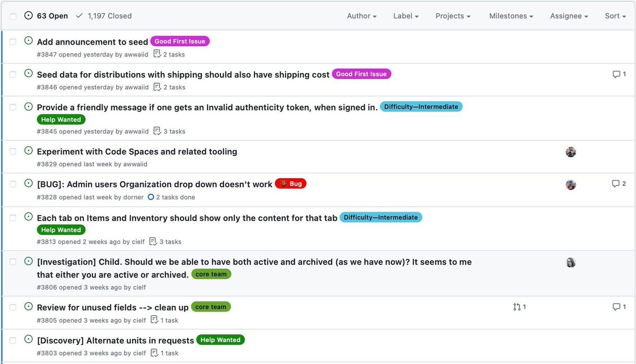Click the comment count icon on the Bug issue
Viewport: 636px width, 364px height.
click(617, 184)
